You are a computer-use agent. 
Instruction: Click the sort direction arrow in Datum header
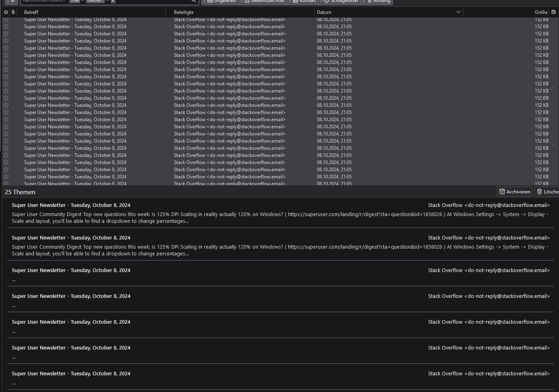point(458,12)
